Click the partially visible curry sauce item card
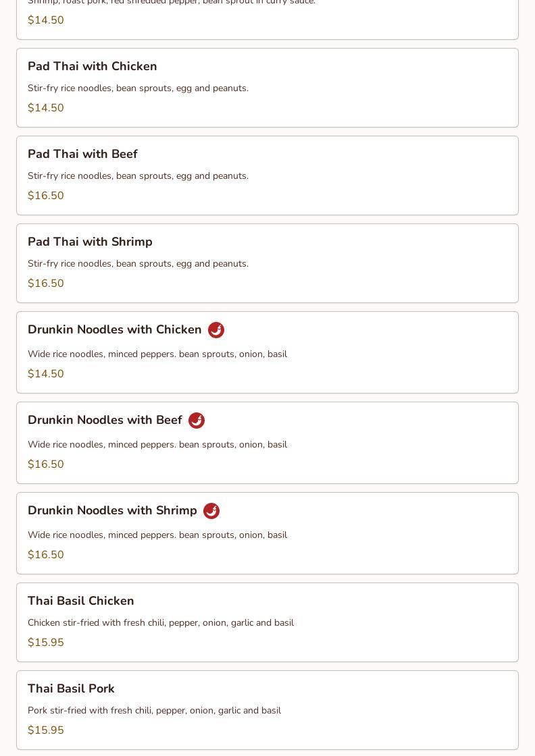Image resolution: width=535 pixels, height=756 pixels. click(267, 20)
